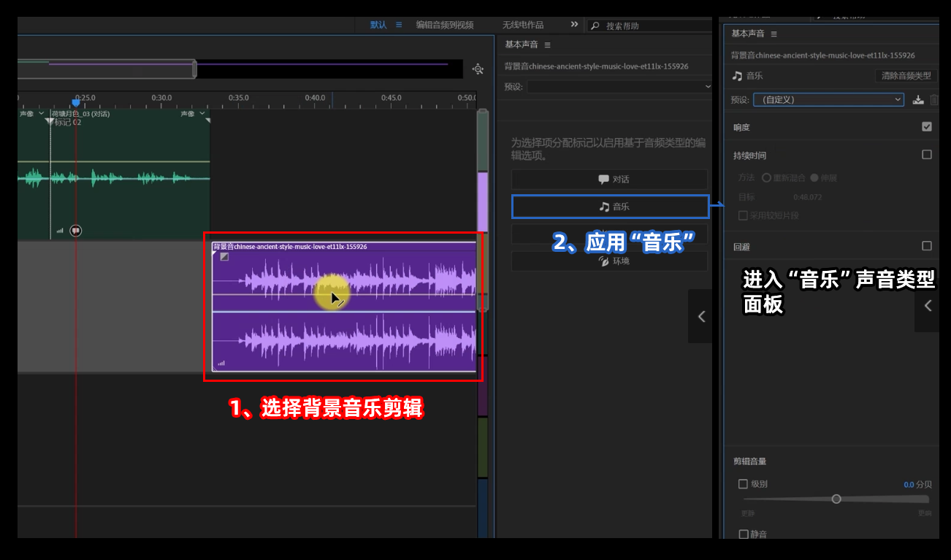This screenshot has height=560, width=951.
Task: Enable the 持续时间 checkbox
Action: 925,155
